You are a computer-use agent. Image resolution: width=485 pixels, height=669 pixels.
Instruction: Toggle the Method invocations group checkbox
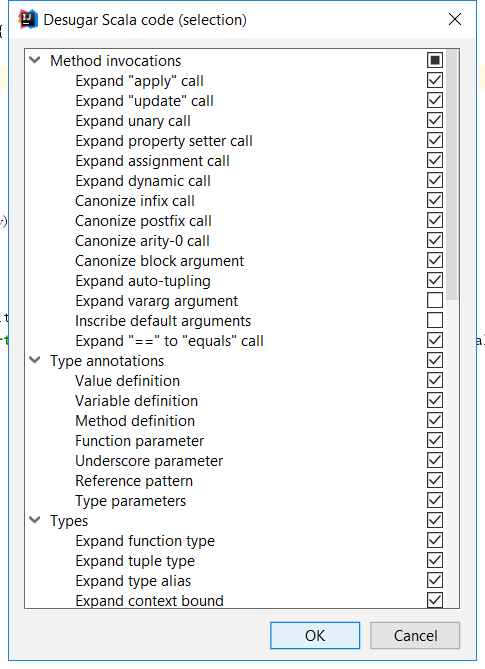click(x=435, y=60)
